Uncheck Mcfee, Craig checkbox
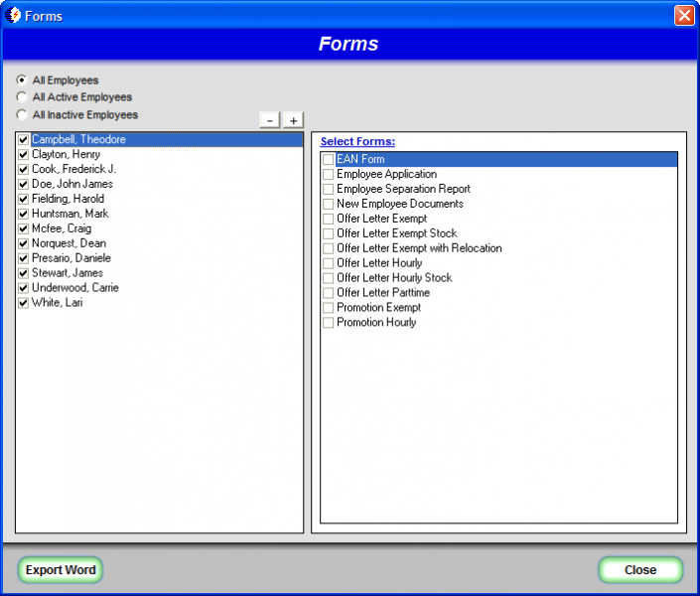Viewport: 700px width, 596px height. click(23, 228)
